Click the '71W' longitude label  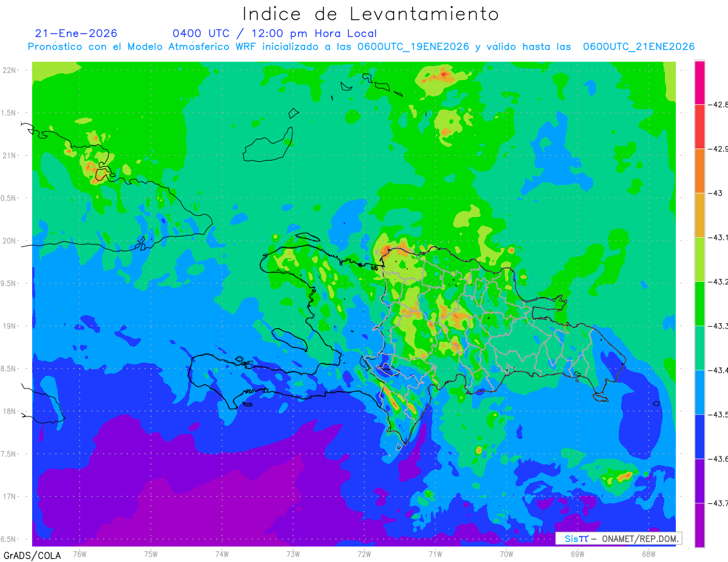(435, 554)
